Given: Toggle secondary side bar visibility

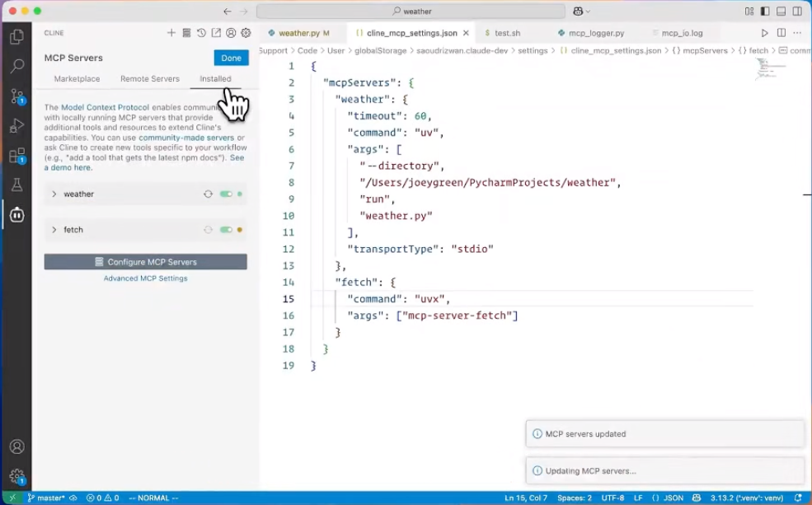Looking at the screenshot, I should [797, 11].
